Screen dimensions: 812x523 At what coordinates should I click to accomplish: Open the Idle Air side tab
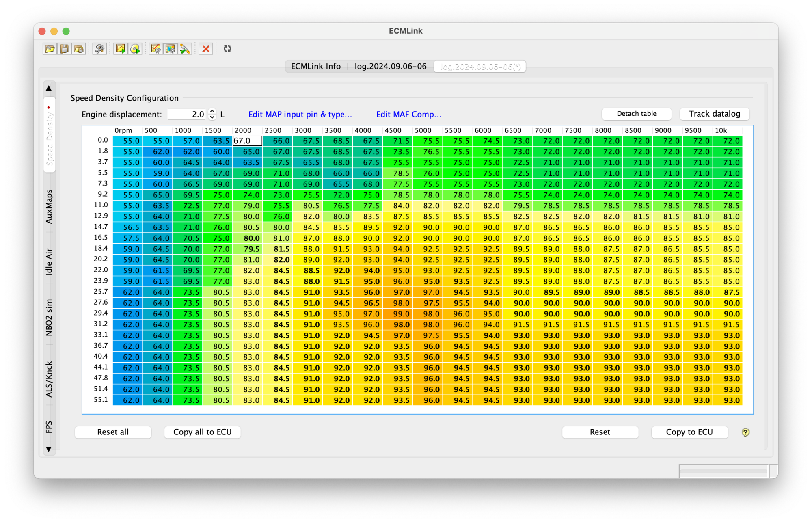pos(49,262)
